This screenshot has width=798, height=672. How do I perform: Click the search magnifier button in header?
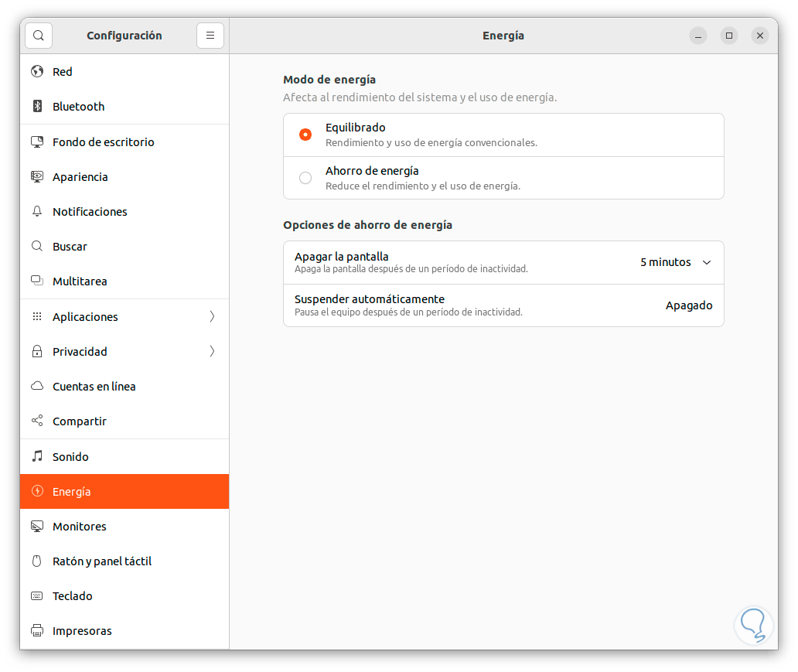39,36
